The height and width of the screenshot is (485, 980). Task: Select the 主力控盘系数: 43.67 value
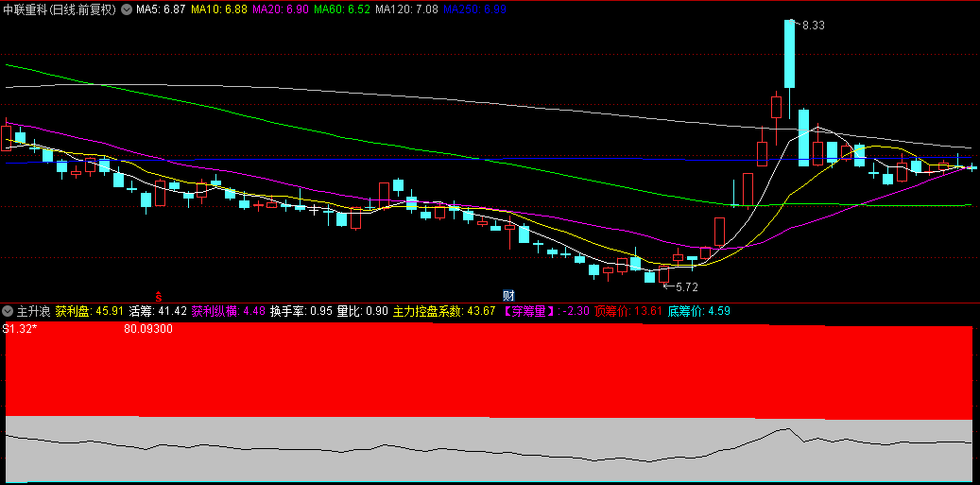click(444, 311)
